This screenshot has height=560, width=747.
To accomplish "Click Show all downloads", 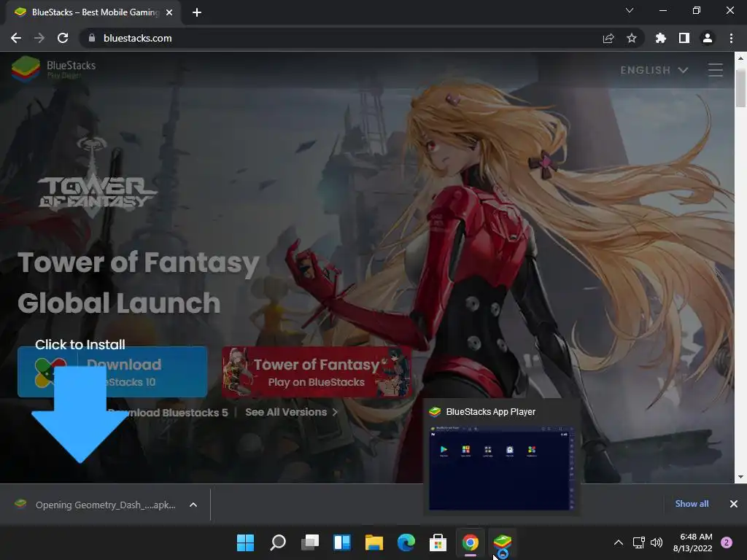I will (x=692, y=504).
